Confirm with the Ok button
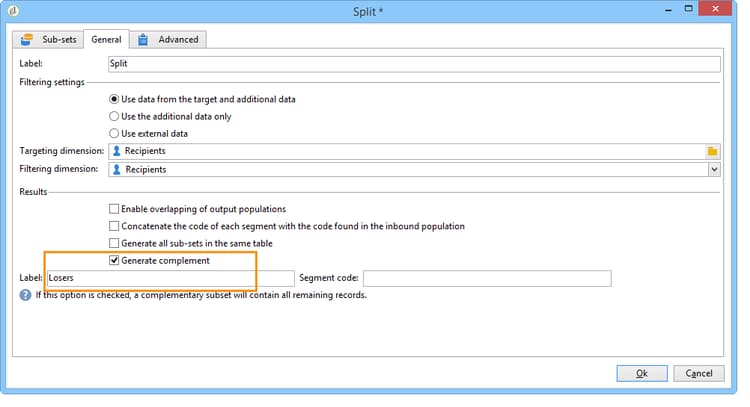 click(642, 374)
